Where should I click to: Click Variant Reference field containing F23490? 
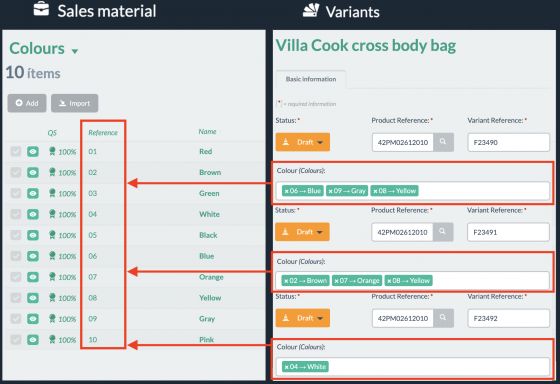(509, 142)
